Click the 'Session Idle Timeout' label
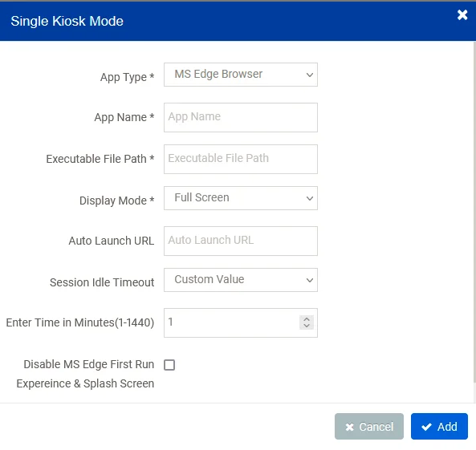 click(102, 282)
